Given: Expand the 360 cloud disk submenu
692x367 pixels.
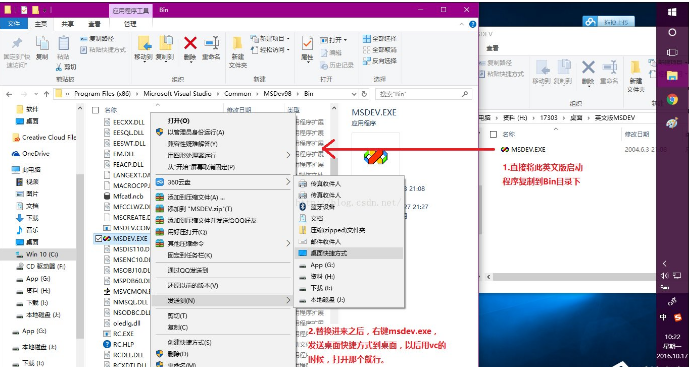Looking at the screenshot, I should [288, 182].
